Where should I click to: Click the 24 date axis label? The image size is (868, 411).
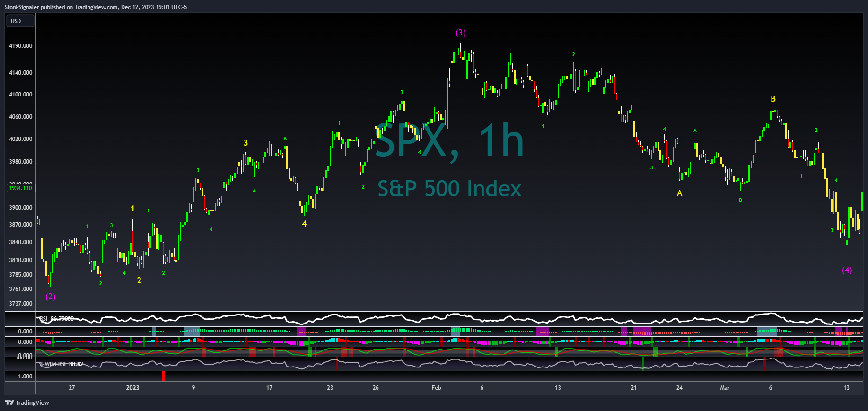679,388
